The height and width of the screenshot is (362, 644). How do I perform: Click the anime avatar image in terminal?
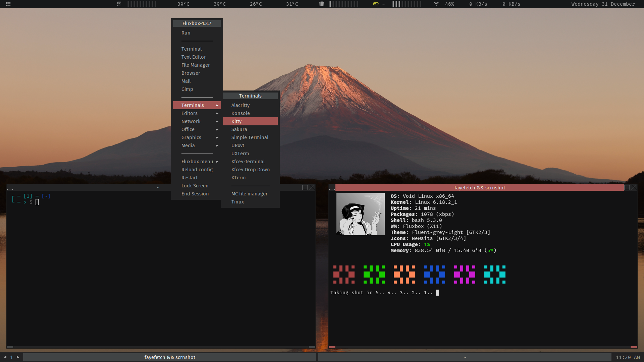coord(360,214)
